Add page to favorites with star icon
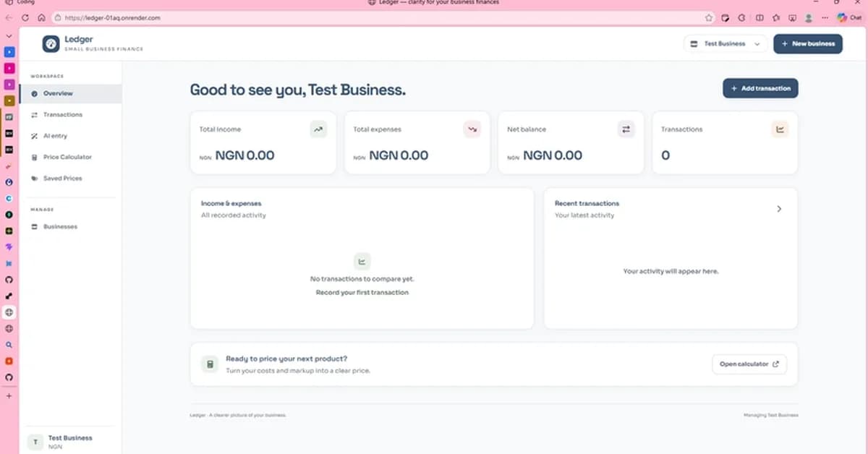The image size is (868, 454). coord(709,17)
